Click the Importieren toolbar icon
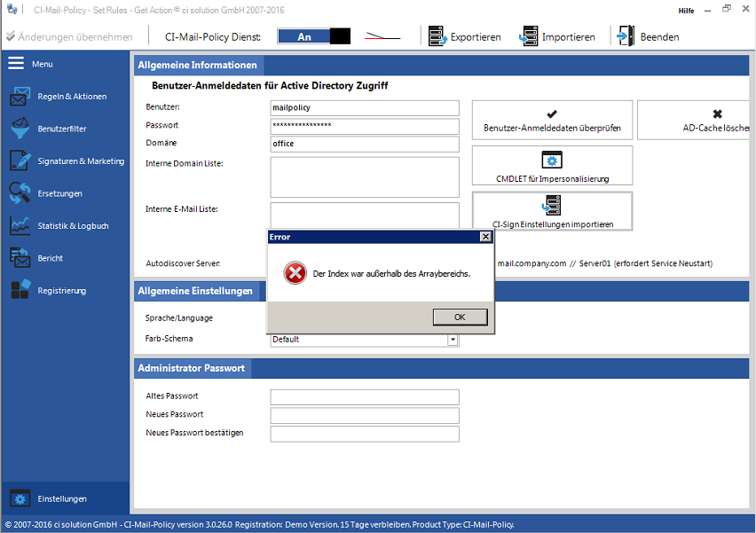 pos(530,36)
